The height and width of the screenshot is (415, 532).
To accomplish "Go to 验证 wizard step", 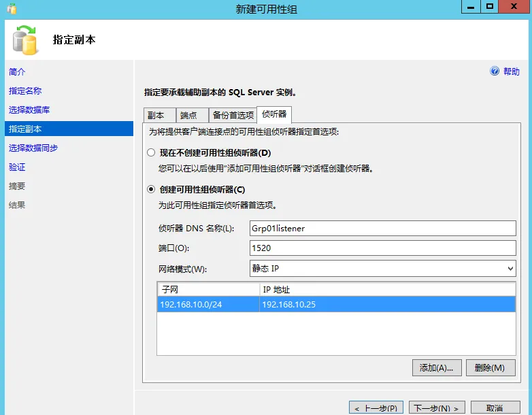I will (x=17, y=167).
